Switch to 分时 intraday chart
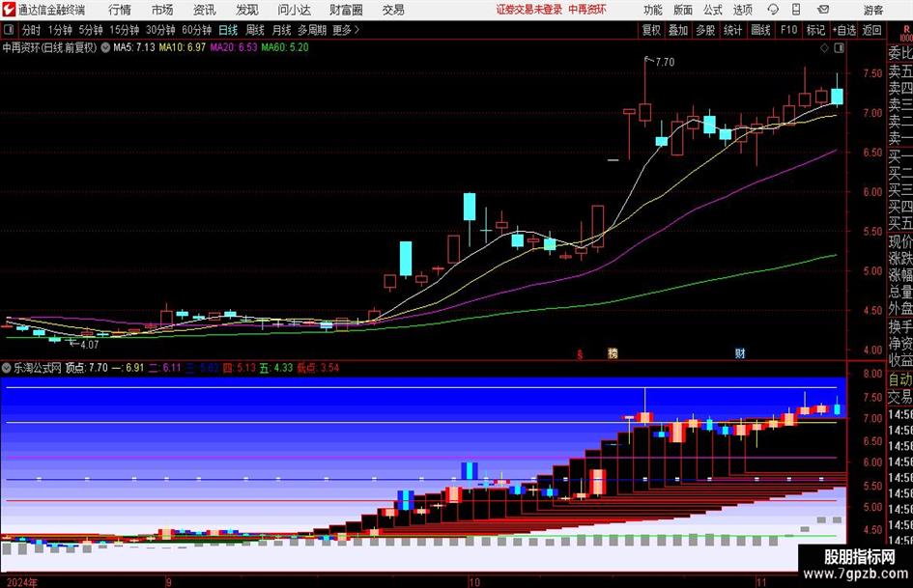Screen dimensions: 913x588 [32, 30]
